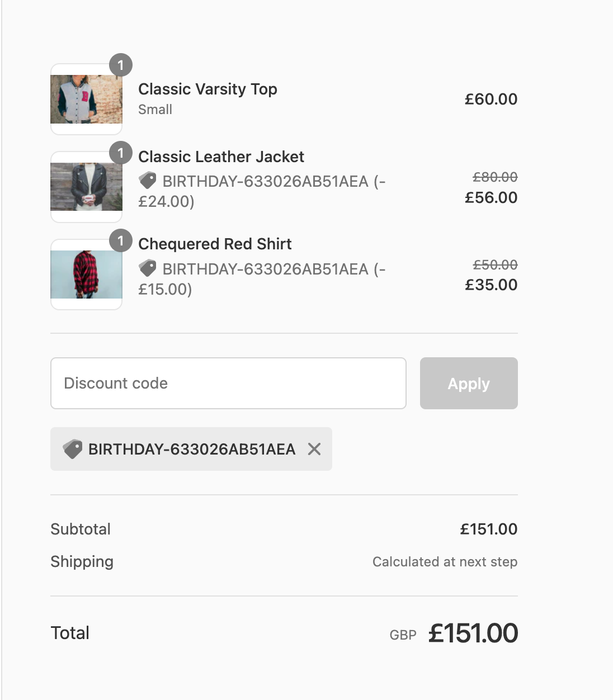Click the struck-through £50.00 original price
The width and height of the screenshot is (613, 700).
(x=495, y=265)
